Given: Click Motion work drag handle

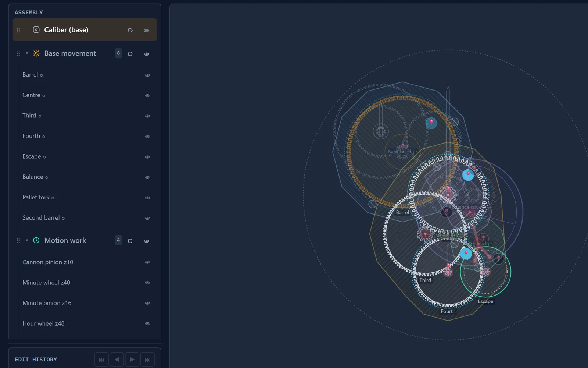Looking at the screenshot, I should 18,241.
